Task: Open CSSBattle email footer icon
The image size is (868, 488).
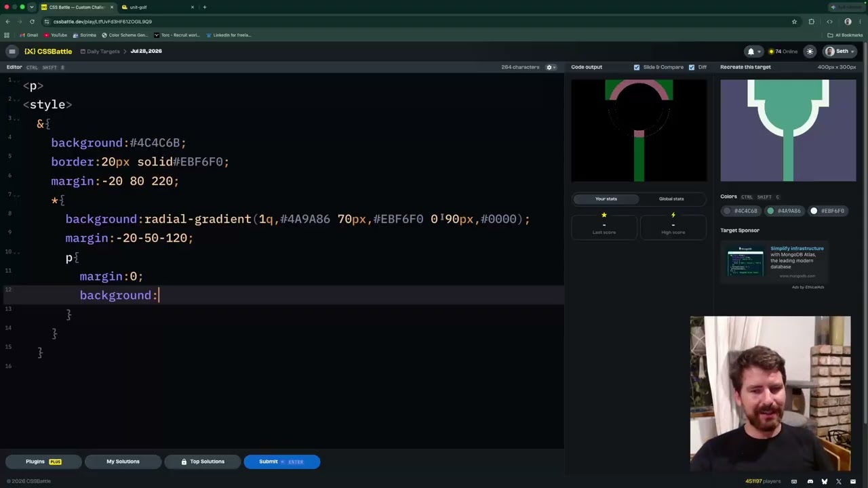Action: click(853, 482)
